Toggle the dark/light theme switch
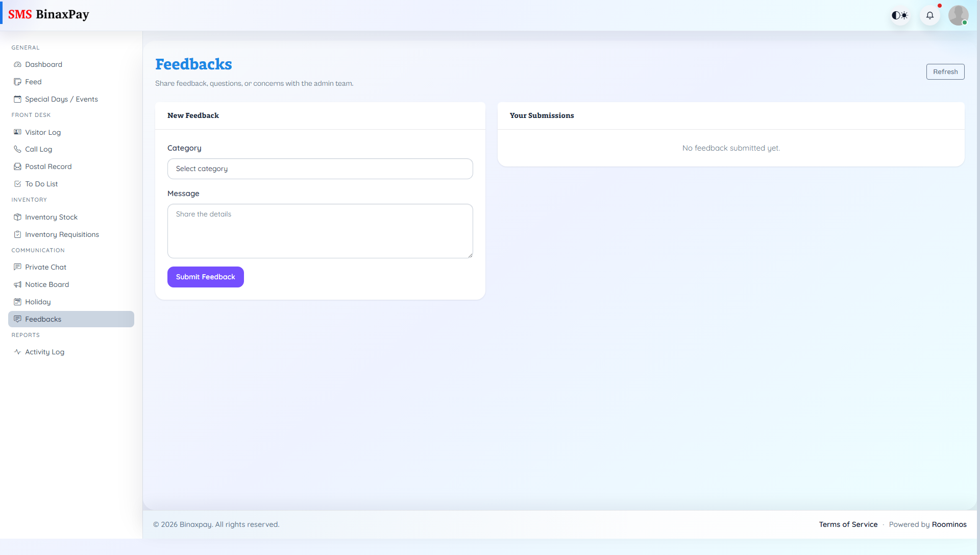Screen dimensions: 980x555 pos(899,15)
